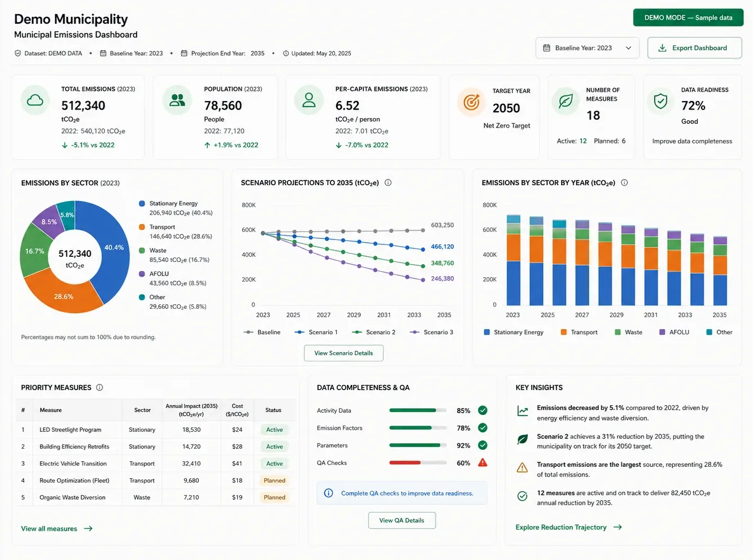The width and height of the screenshot is (753, 560).
Task: Click the Improve data completeness text
Action: (692, 141)
